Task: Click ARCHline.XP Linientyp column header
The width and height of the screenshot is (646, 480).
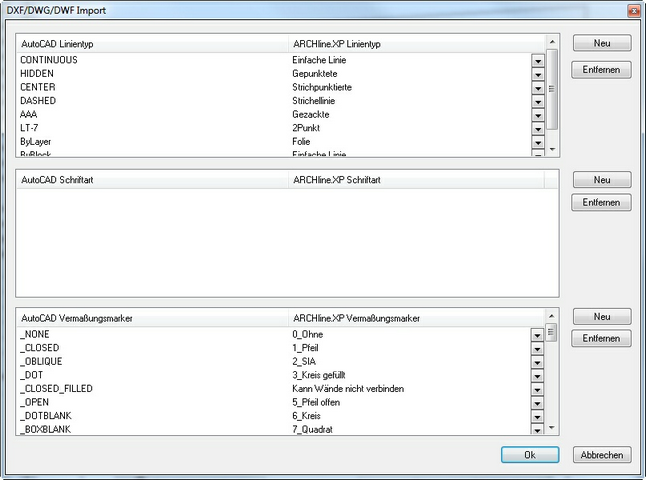Action: (x=417, y=44)
